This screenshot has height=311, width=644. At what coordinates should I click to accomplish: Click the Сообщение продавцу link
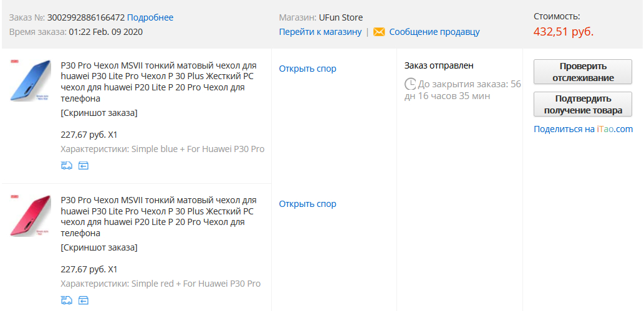[x=435, y=32]
